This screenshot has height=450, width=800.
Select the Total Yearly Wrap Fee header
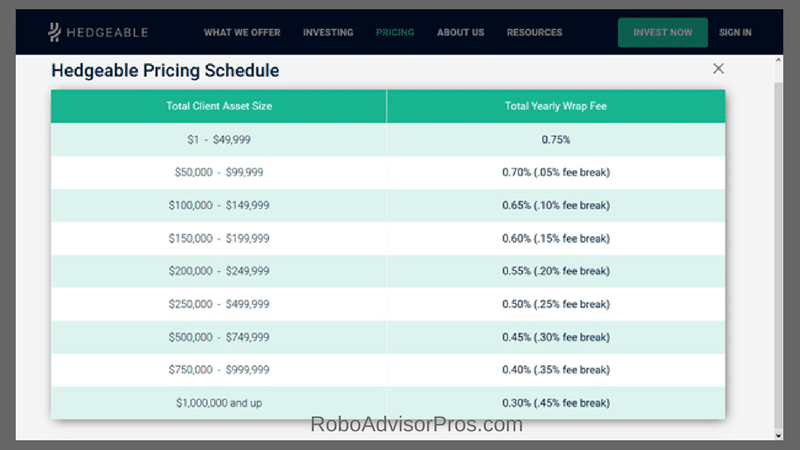(556, 106)
